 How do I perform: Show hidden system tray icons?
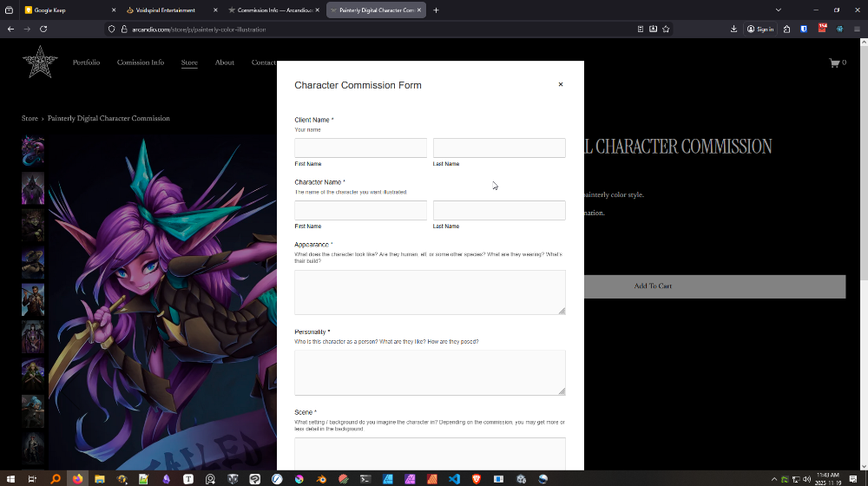click(x=774, y=479)
